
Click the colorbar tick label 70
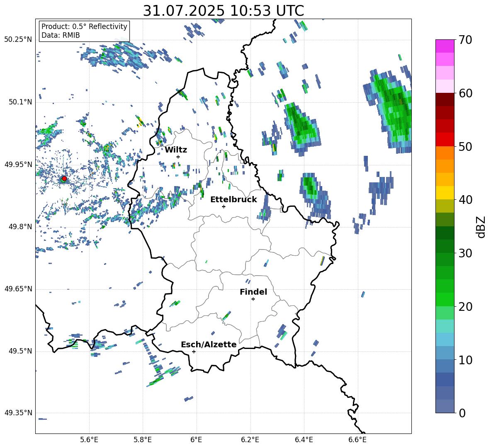tap(465, 40)
